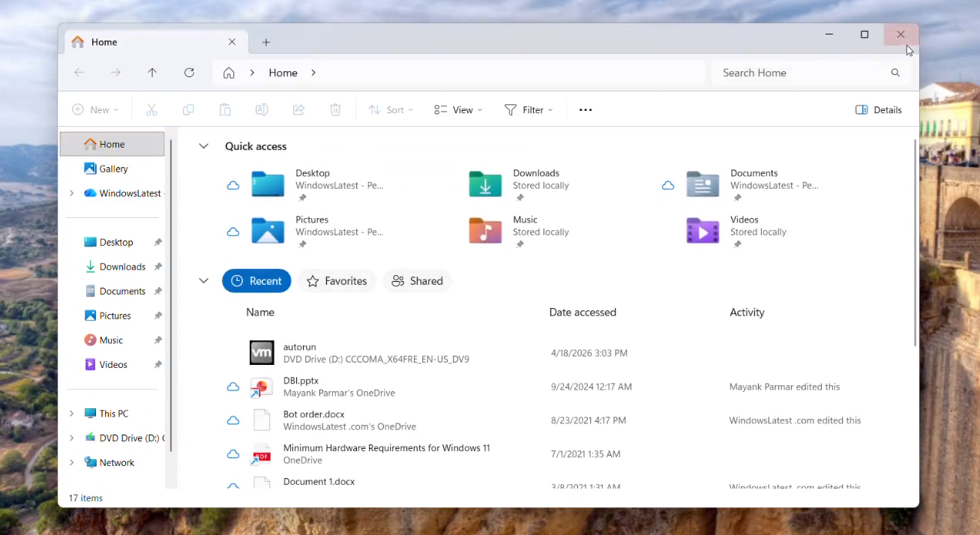
Task: Expand WindowsLatest OneDrive in sidebar
Action: pyautogui.click(x=71, y=193)
